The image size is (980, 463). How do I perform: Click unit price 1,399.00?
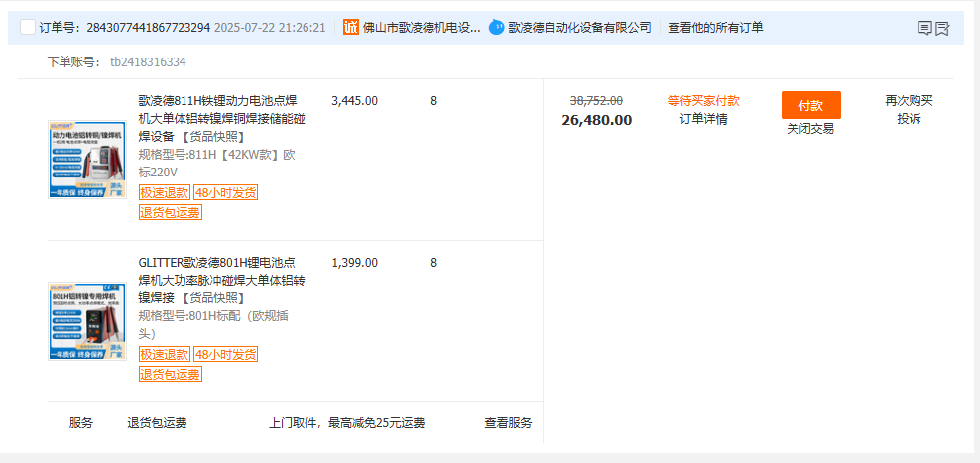tap(354, 263)
